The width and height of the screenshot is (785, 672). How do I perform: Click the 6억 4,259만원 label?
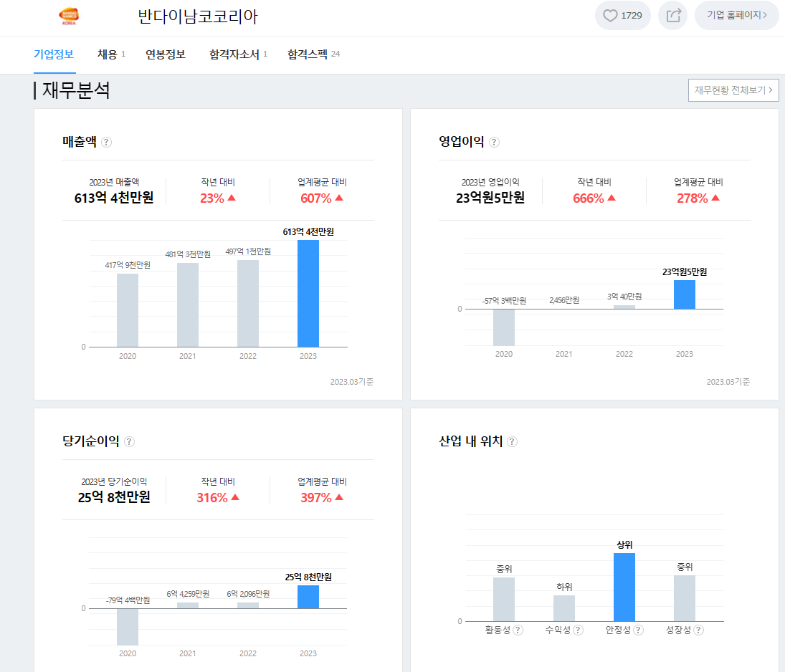[188, 593]
